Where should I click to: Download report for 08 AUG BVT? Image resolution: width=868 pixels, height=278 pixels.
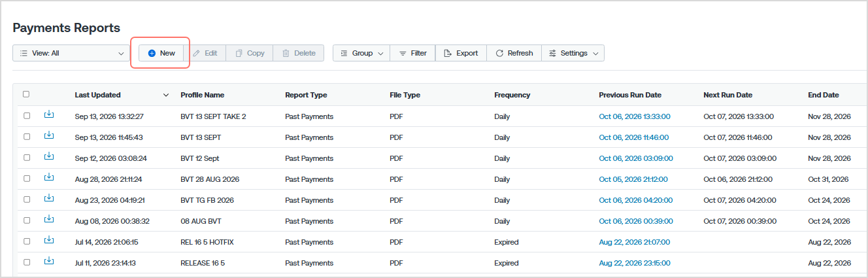pyautogui.click(x=49, y=220)
